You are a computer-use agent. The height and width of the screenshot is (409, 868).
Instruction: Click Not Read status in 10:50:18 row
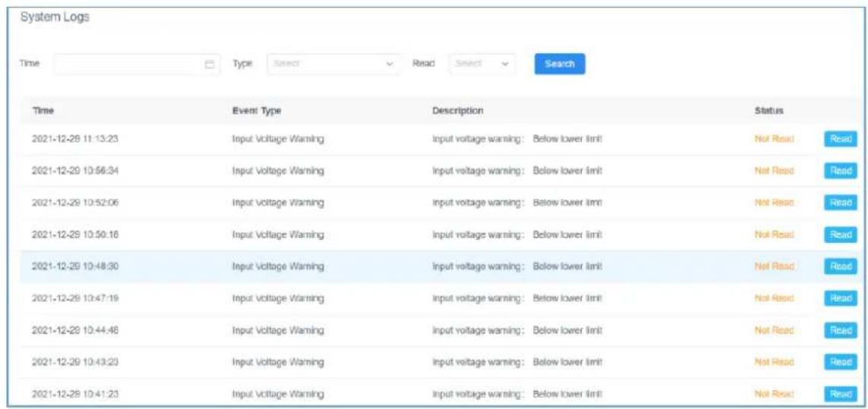click(775, 234)
